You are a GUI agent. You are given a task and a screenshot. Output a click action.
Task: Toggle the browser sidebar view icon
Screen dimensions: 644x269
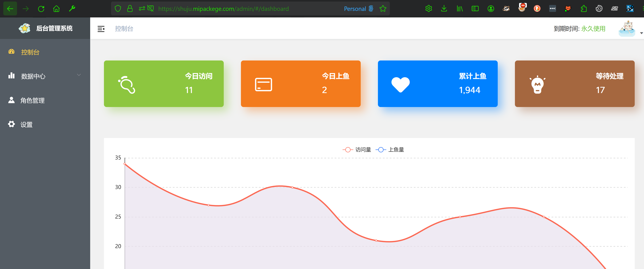[475, 9]
